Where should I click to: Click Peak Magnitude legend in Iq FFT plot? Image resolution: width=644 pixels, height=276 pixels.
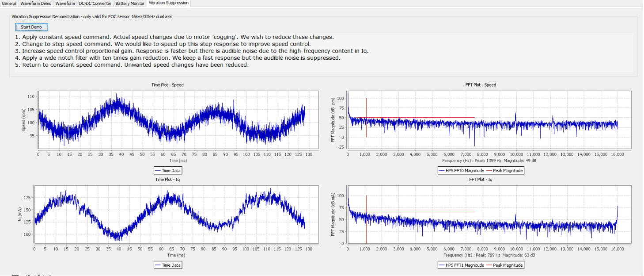pyautogui.click(x=505, y=265)
